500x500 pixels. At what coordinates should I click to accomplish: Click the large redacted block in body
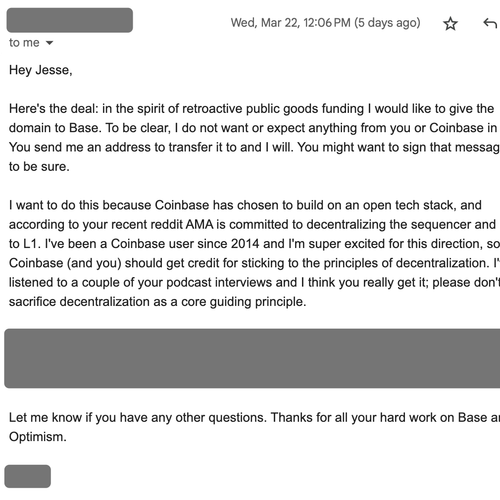click(252, 358)
